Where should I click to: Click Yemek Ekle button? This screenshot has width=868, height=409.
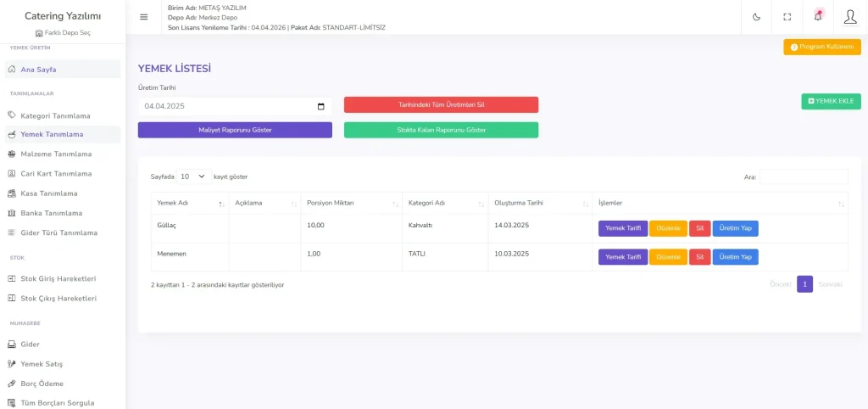click(831, 101)
